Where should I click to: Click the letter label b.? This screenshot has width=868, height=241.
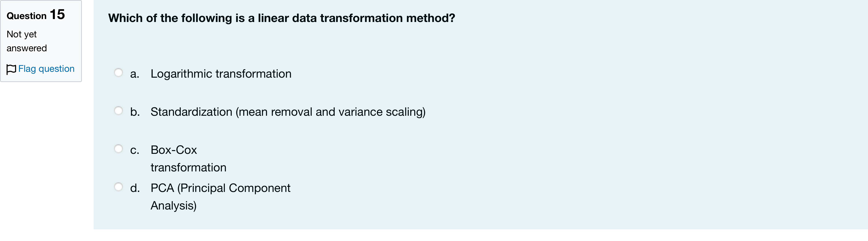tap(135, 112)
